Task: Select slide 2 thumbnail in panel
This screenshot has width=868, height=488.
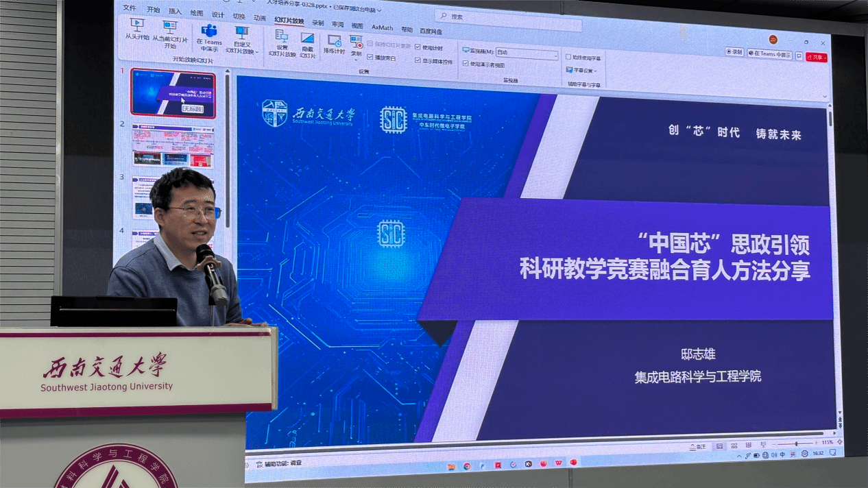Action: pyautogui.click(x=173, y=146)
